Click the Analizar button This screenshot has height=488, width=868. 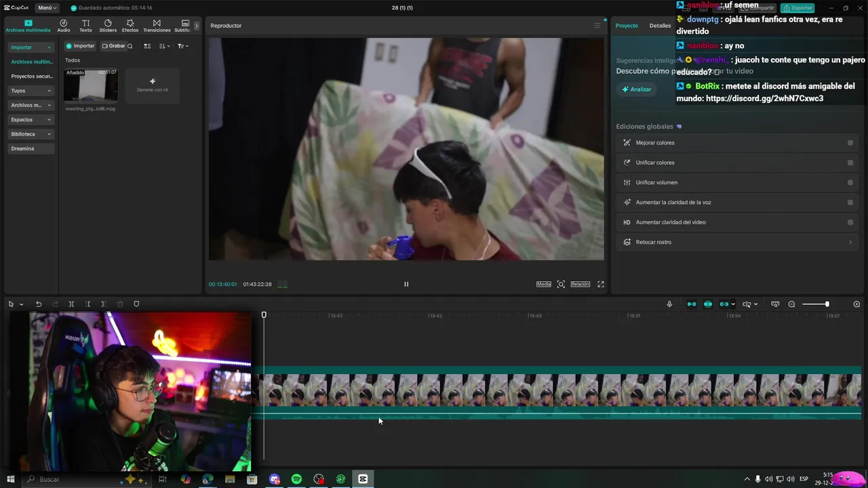(x=636, y=89)
